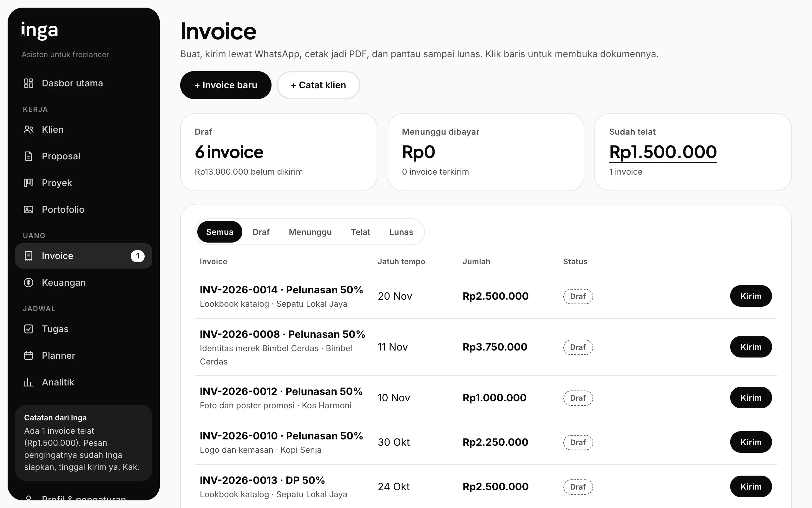Click the Draf status badge of INV-2026-0013
Screen dimensions: 812x508
click(578, 487)
